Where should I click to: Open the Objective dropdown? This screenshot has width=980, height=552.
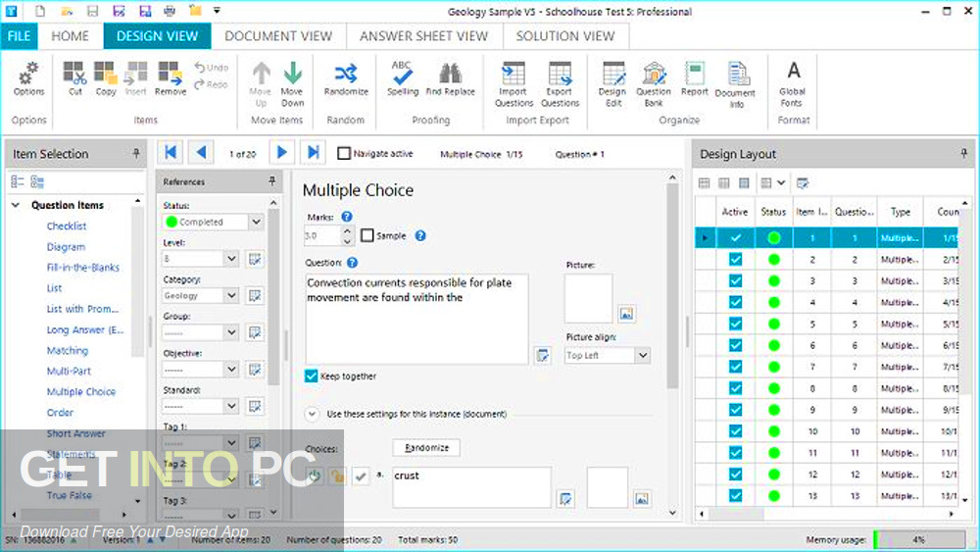231,370
